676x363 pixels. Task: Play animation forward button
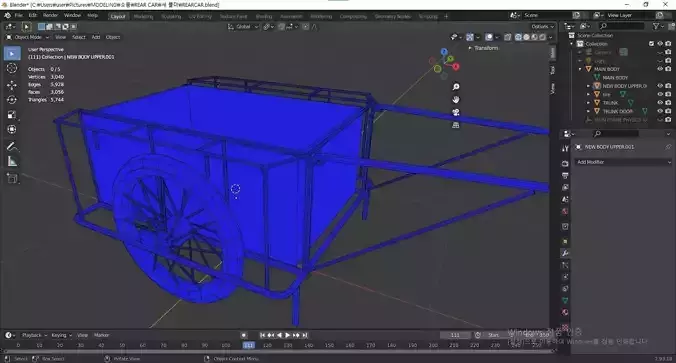pos(288,335)
